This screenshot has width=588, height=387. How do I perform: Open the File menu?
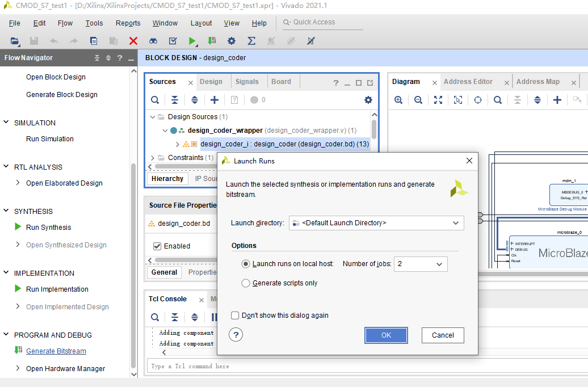[x=15, y=23]
